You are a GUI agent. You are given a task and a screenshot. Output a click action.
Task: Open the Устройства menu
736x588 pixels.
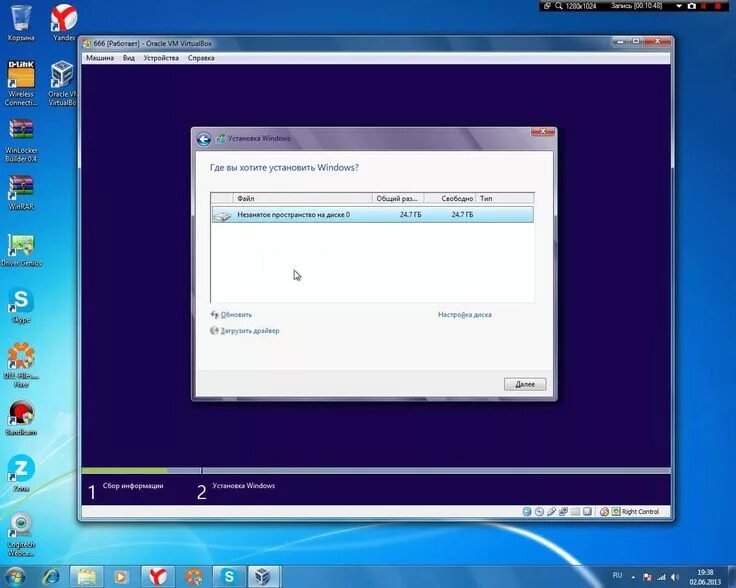point(161,58)
